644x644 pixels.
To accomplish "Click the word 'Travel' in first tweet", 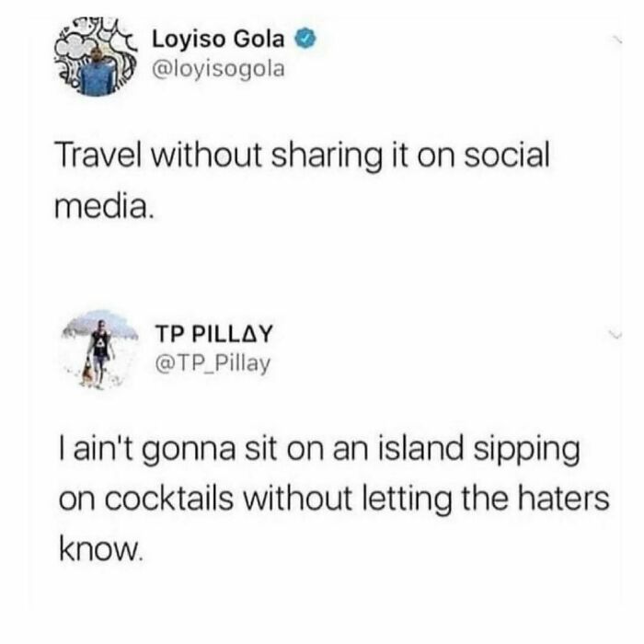I will tap(100, 155).
